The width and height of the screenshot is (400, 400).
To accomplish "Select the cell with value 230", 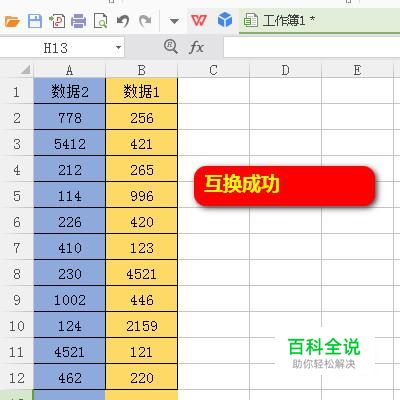I will click(69, 274).
